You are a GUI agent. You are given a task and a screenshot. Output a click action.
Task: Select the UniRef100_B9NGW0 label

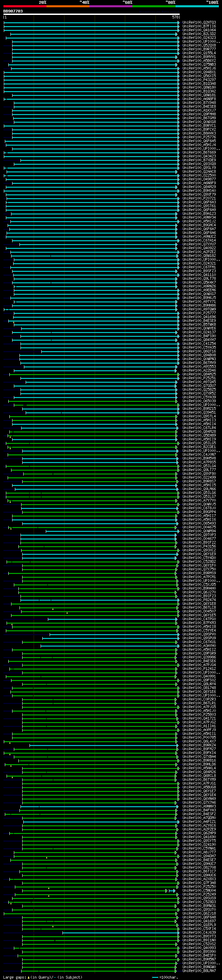(199, 967)
